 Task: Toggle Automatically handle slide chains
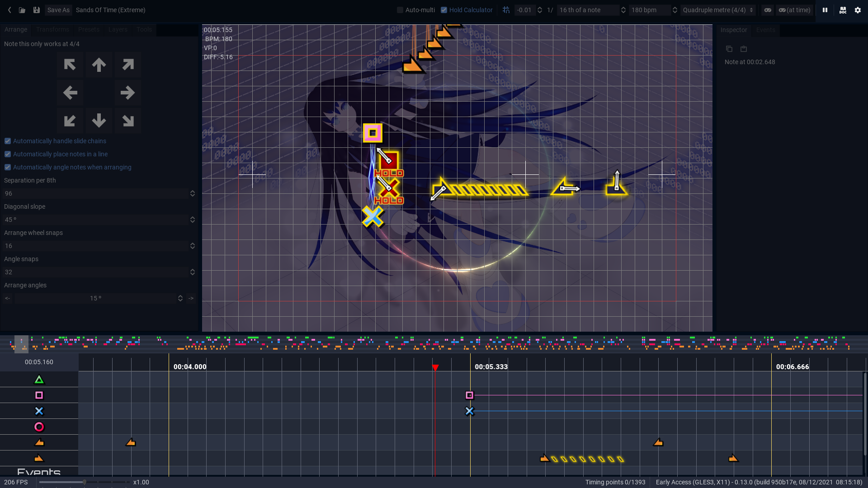pyautogui.click(x=55, y=141)
